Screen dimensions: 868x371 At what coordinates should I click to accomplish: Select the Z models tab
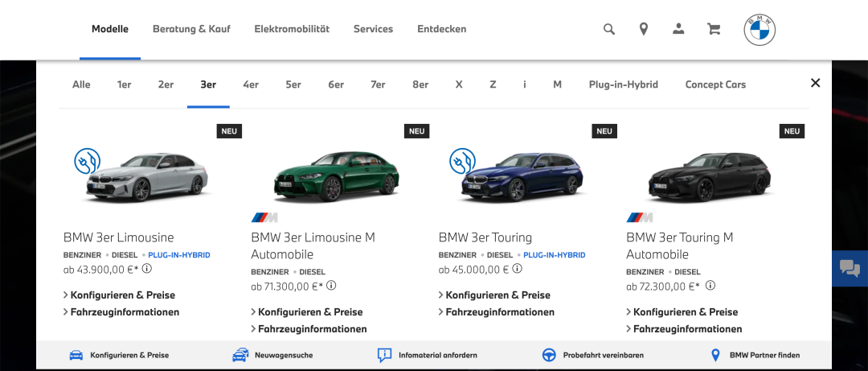(493, 85)
